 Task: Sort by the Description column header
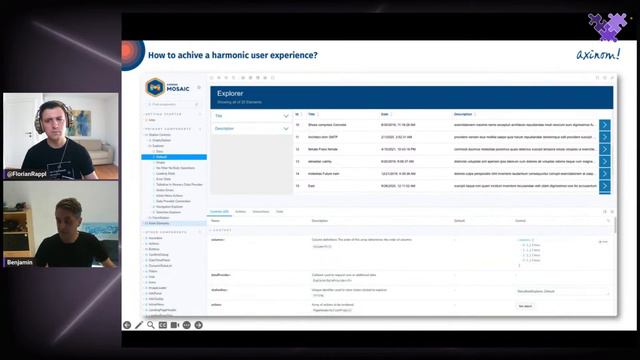tap(463, 114)
